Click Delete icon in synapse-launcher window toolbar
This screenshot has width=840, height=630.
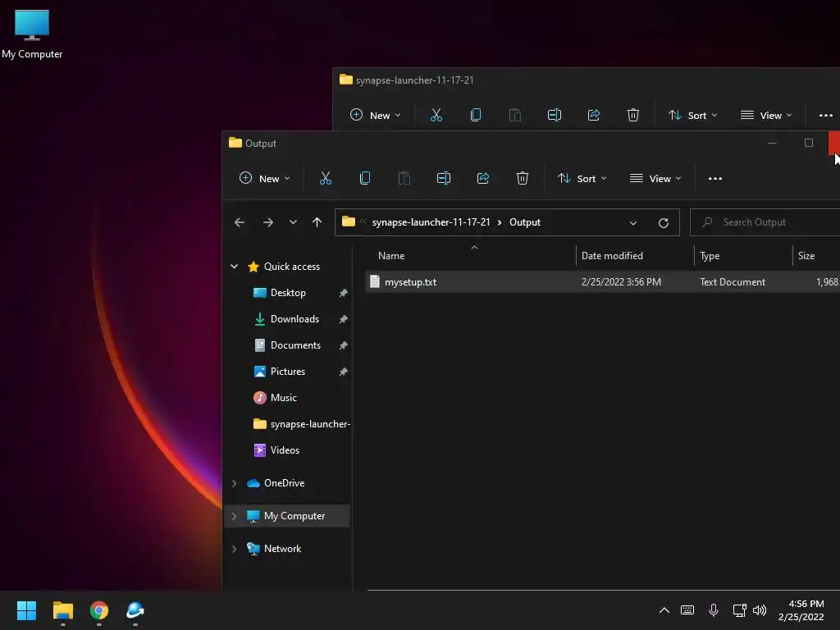tap(633, 115)
